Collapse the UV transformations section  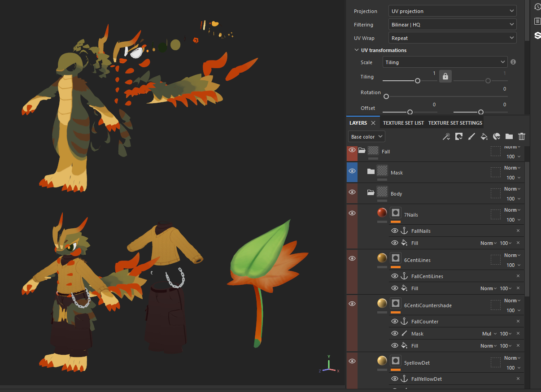tap(357, 50)
